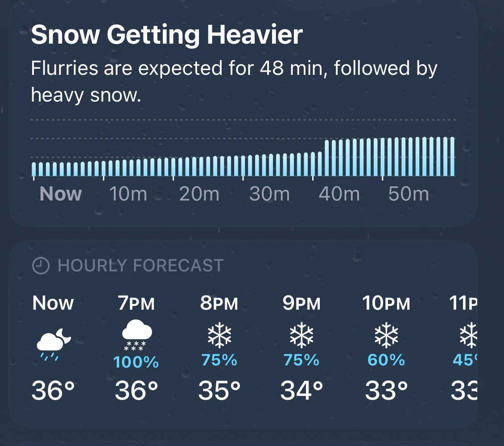The image size is (504, 446).
Task: Open the Hourly Forecast header
Action: [x=140, y=266]
